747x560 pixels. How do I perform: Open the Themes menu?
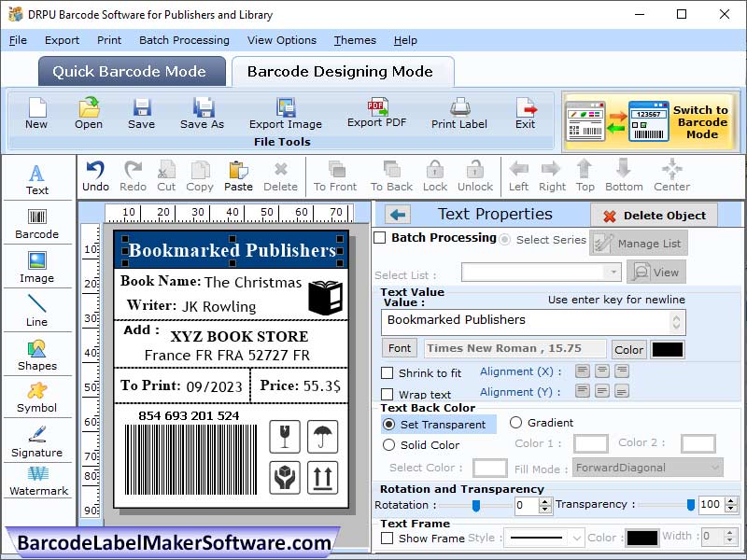pos(355,40)
